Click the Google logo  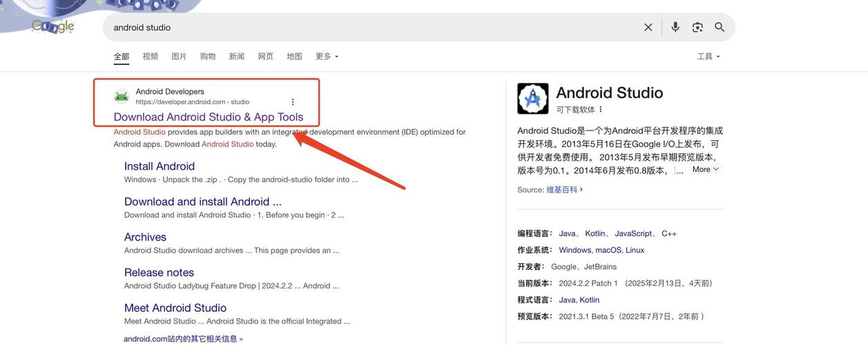tap(53, 26)
